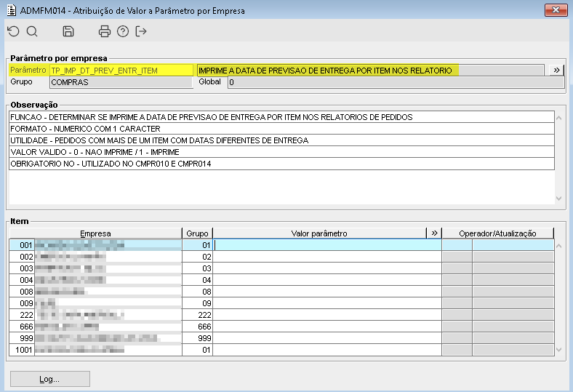Close the ADMFM014 window
The height and width of the screenshot is (392, 573).
[x=556, y=10]
